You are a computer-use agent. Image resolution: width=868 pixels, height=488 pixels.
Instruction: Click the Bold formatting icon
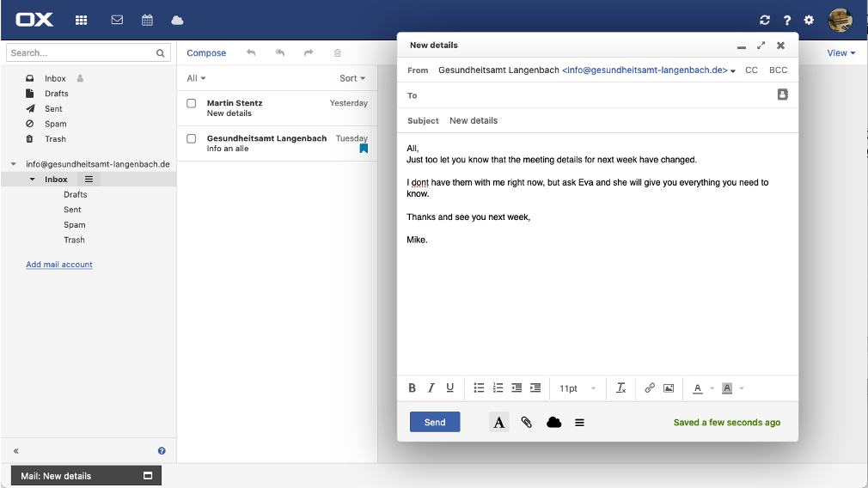coord(413,388)
